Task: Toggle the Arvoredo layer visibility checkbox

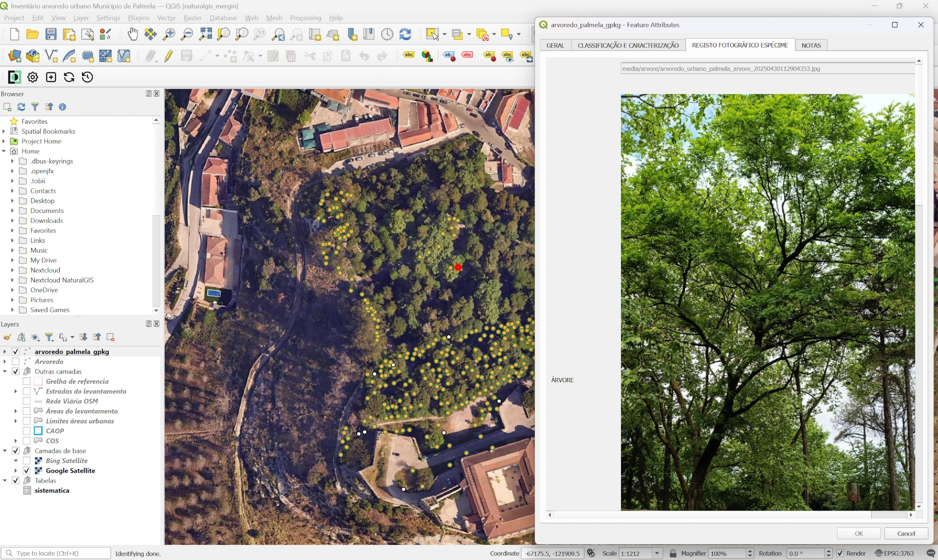Action: 16,362
